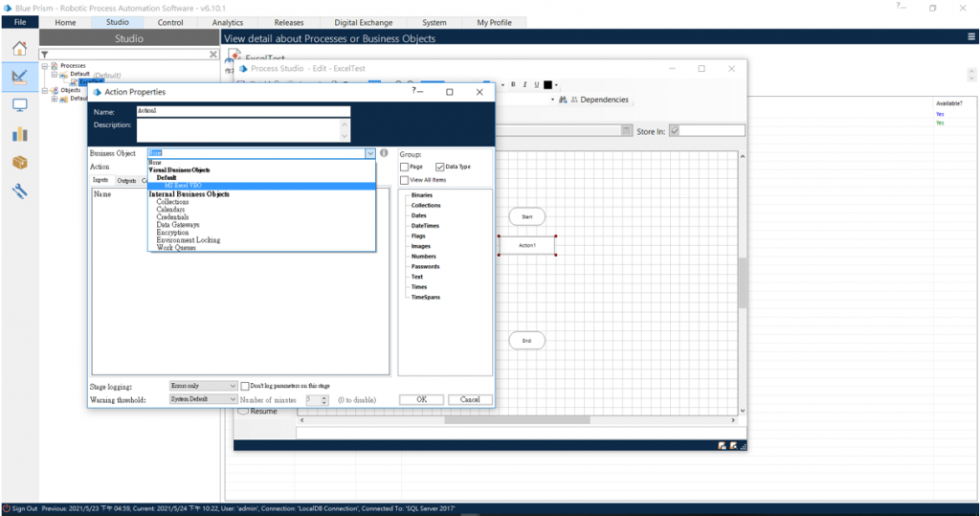The height and width of the screenshot is (516, 980).
Task: Click the horizontal scrollbar of process canvas
Action: click(x=517, y=420)
